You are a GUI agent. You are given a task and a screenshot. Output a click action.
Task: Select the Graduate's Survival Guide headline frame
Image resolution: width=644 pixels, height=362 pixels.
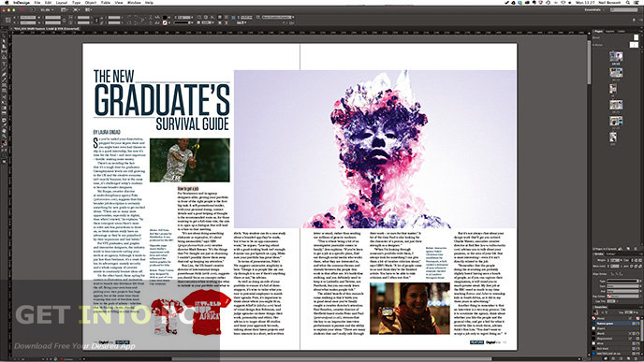point(162,100)
